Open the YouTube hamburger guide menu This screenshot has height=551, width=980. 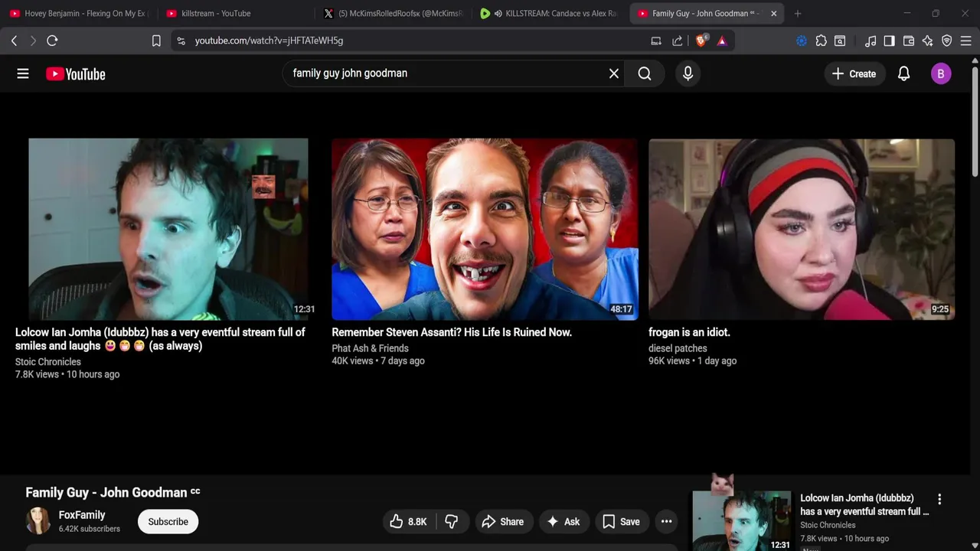23,73
